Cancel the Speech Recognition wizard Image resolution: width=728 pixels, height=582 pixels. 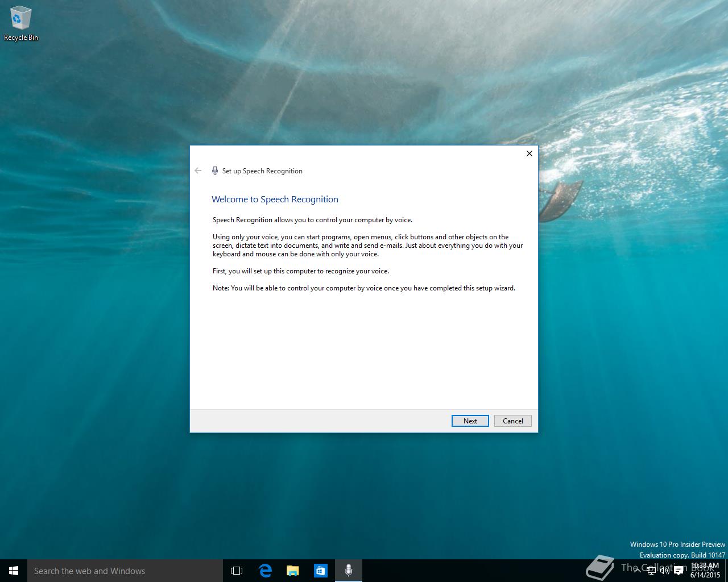(512, 421)
